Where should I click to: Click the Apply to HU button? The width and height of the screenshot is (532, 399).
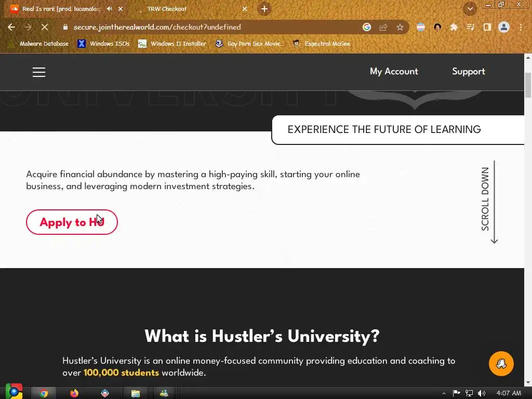[72, 222]
